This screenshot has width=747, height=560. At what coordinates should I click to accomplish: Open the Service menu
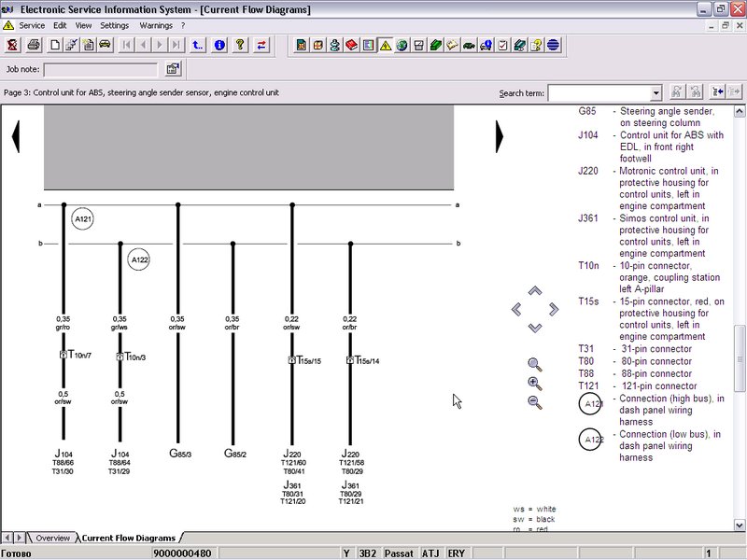pos(32,26)
